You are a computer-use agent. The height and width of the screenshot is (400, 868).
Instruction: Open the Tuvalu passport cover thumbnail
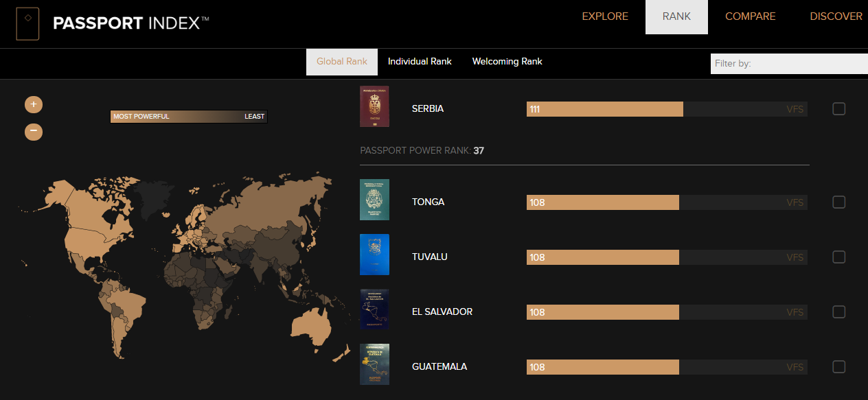[x=374, y=255]
